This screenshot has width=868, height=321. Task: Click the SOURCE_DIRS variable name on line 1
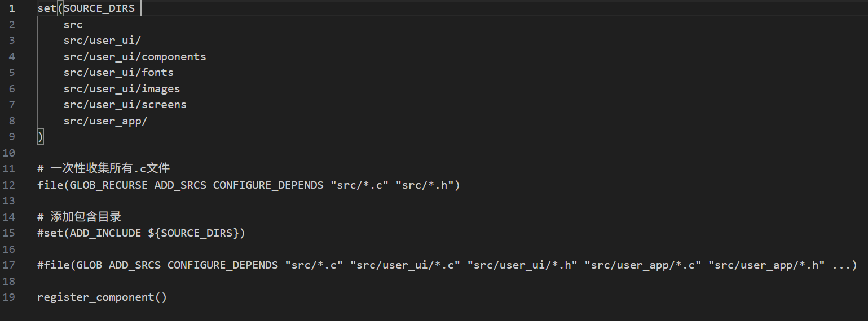point(99,8)
